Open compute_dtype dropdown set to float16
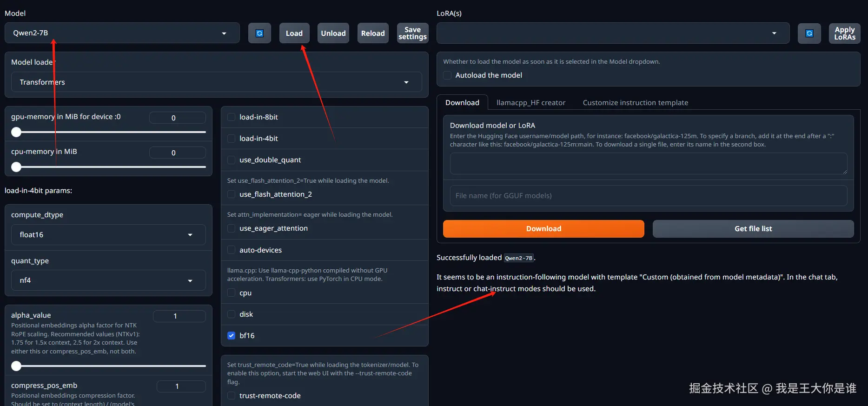Image resolution: width=868 pixels, height=406 pixels. 108,234
